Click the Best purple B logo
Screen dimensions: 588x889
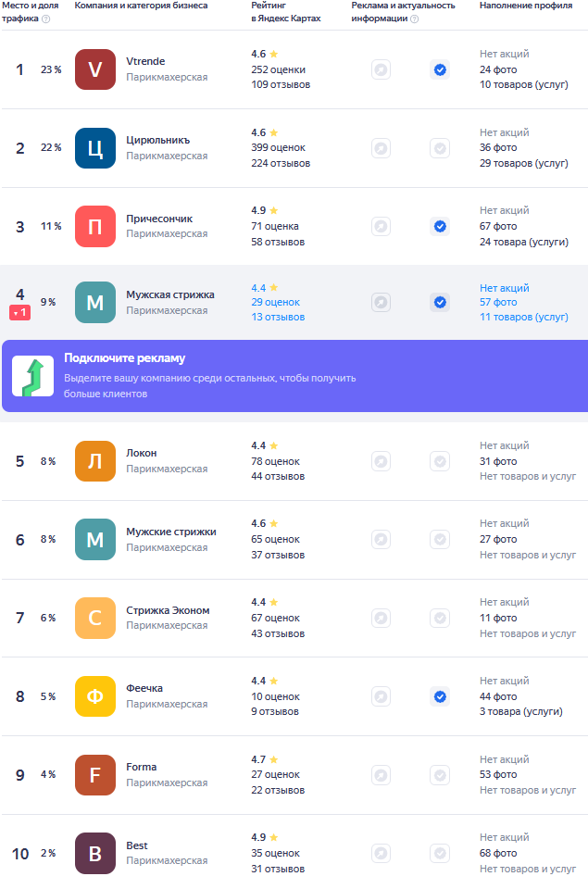pyautogui.click(x=95, y=853)
